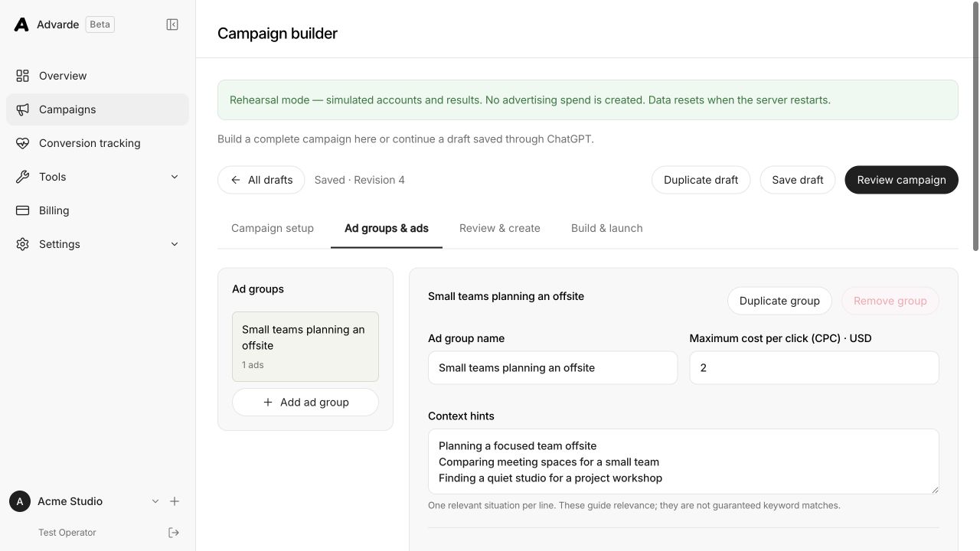This screenshot has height=551, width=980.
Task: Click the Advarde logo icon
Action: pos(21,24)
